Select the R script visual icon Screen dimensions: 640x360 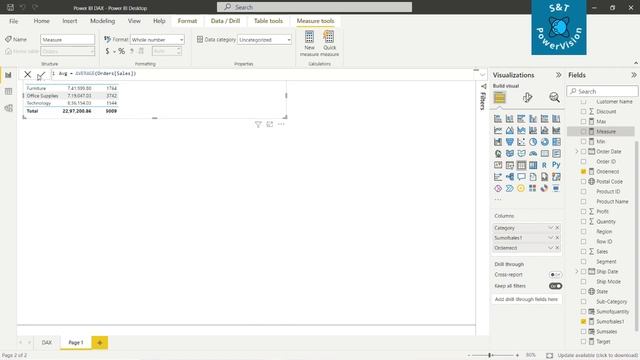pyautogui.click(x=544, y=165)
